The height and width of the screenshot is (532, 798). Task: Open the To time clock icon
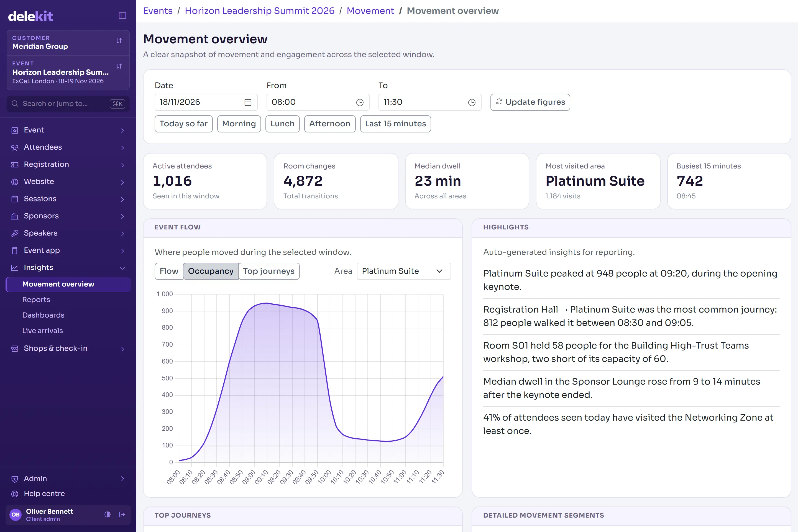(472, 102)
